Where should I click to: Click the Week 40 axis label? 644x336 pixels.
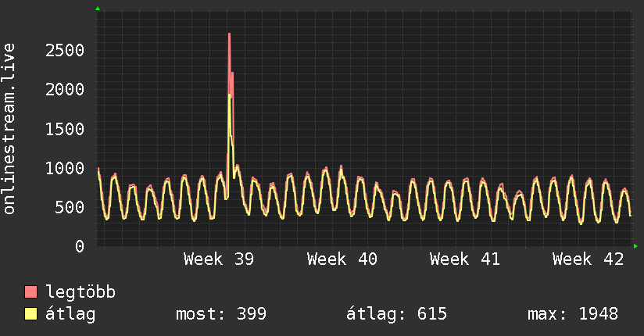click(x=342, y=259)
